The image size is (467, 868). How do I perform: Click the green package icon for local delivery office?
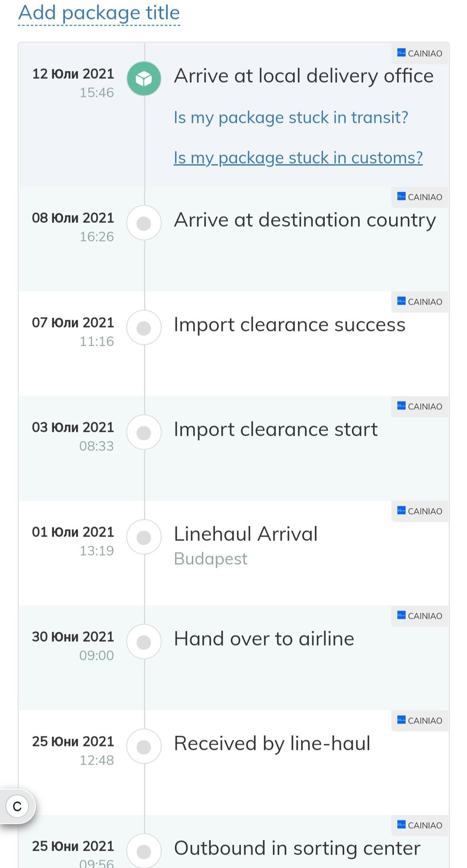144,79
